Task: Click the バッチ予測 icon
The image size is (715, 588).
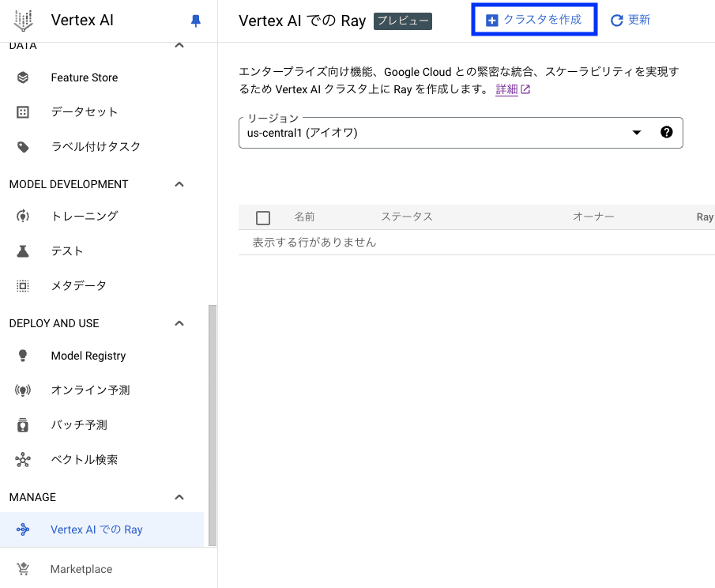Action: point(23,424)
